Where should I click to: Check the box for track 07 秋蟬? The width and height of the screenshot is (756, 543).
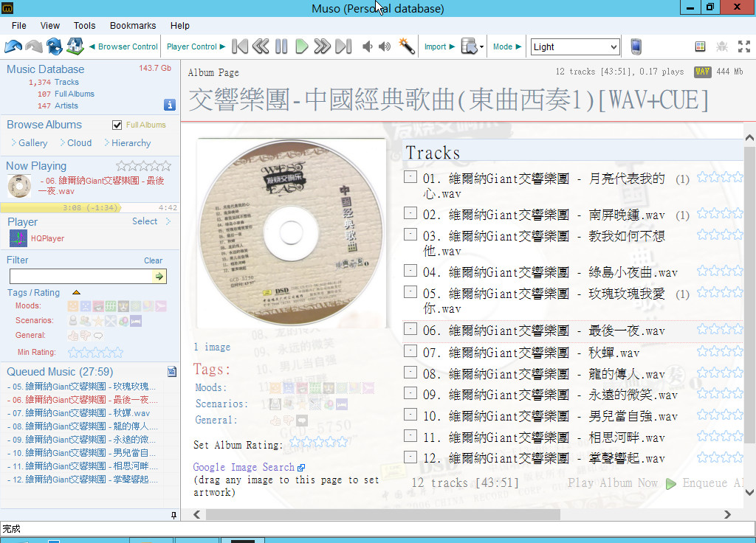(410, 350)
